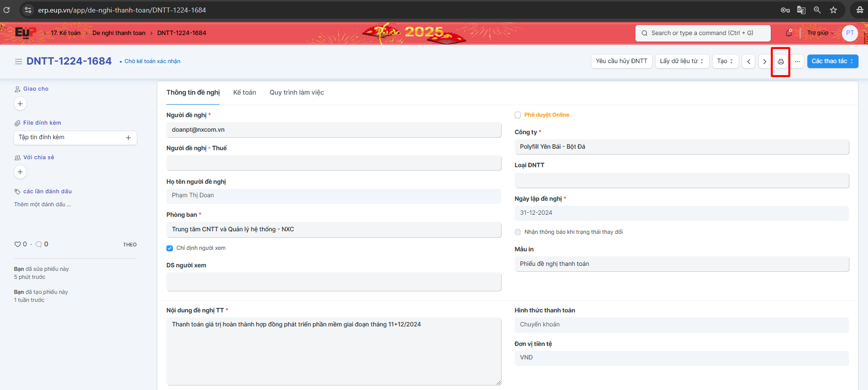
Task: Expand the Các thao tác dropdown
Action: pos(832,62)
